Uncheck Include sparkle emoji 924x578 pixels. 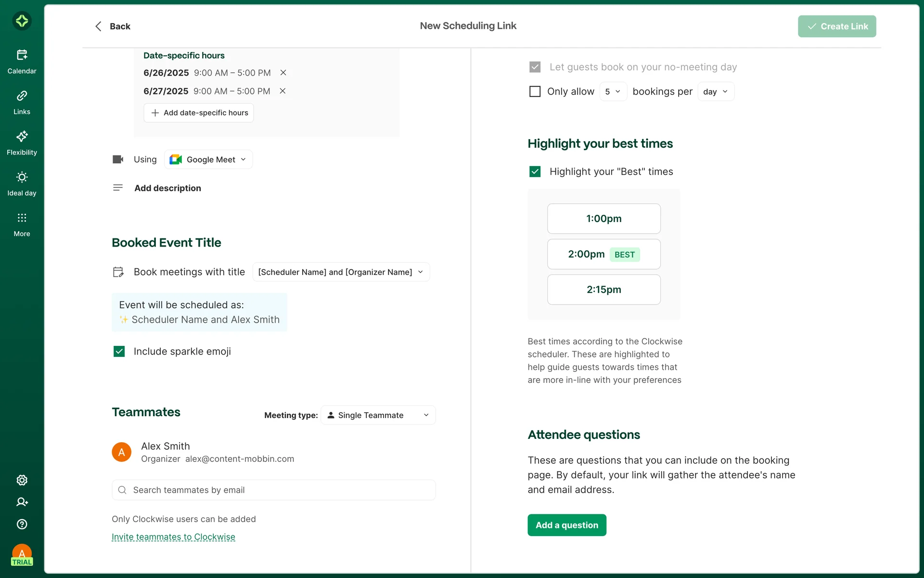point(119,352)
